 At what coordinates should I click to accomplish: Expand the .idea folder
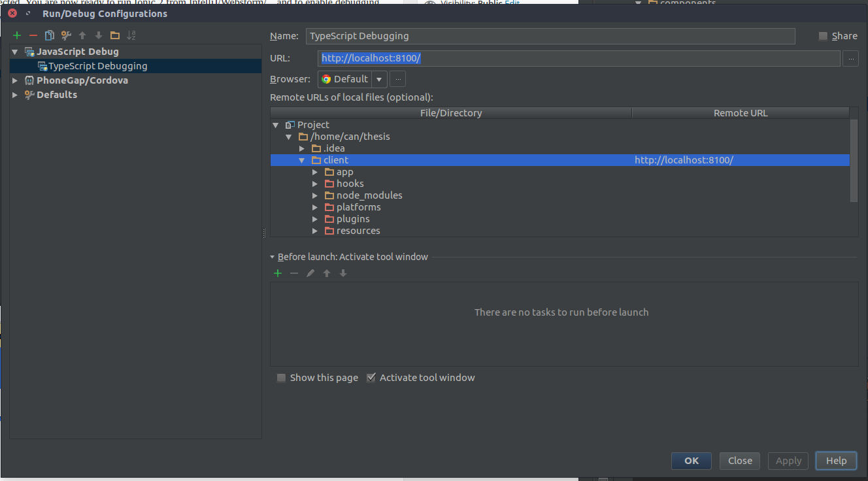coord(302,148)
